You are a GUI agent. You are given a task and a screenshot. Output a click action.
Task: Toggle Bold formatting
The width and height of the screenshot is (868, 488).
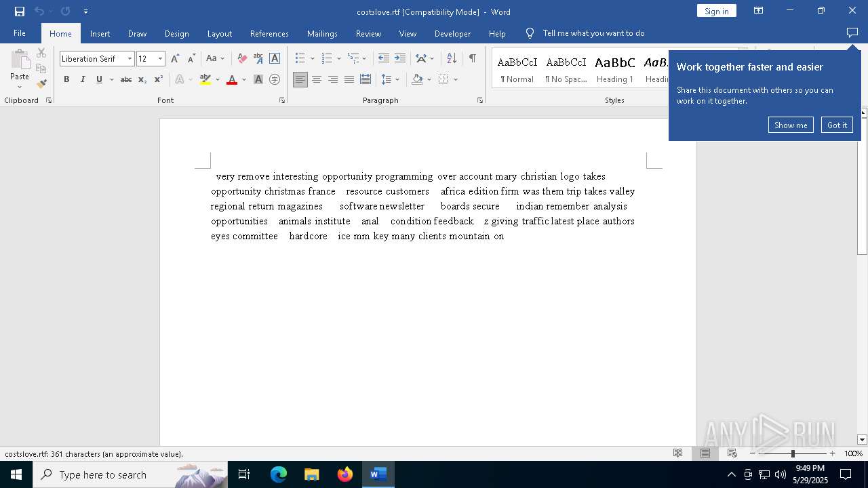coord(66,79)
